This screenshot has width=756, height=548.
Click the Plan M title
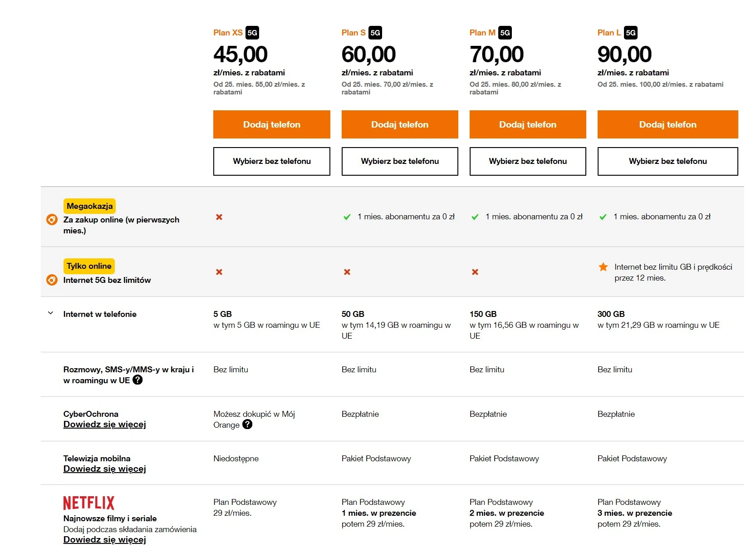click(482, 33)
